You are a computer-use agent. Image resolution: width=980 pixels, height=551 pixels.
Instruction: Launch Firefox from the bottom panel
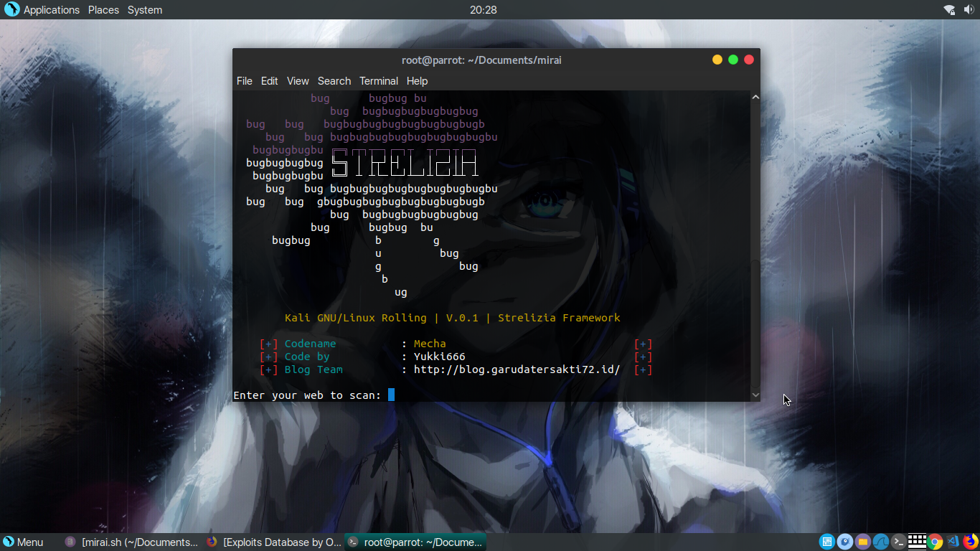(971, 542)
